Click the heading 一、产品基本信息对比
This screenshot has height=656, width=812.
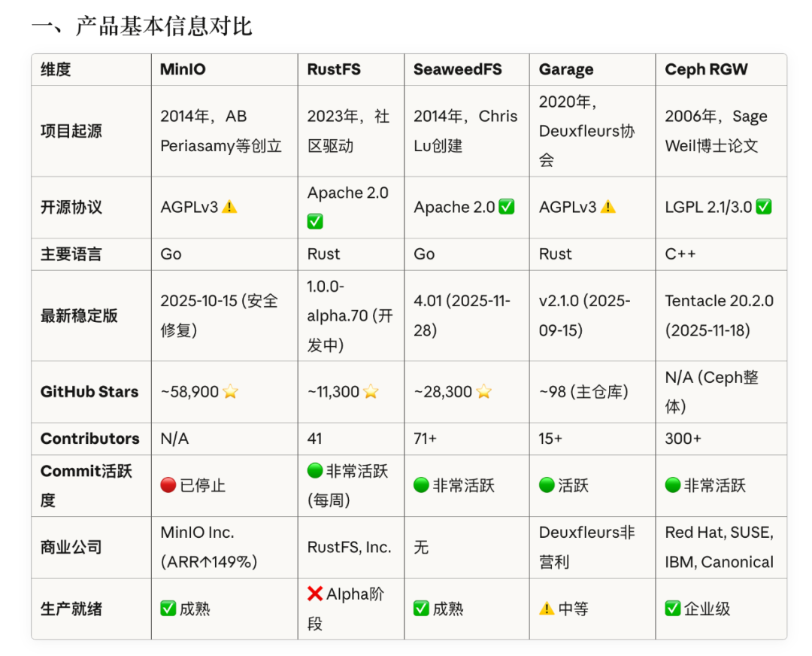142,26
